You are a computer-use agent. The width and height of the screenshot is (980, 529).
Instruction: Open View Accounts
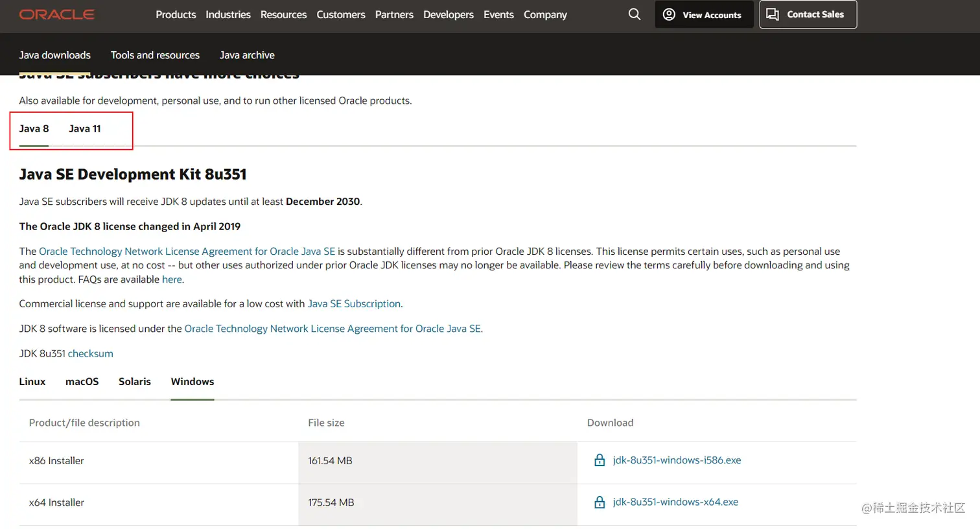click(703, 14)
